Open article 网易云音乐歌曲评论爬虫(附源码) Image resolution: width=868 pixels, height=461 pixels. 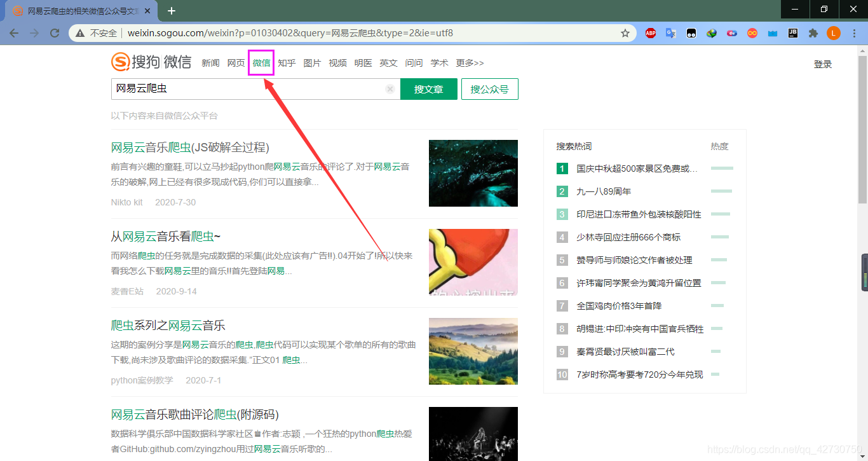coord(195,415)
